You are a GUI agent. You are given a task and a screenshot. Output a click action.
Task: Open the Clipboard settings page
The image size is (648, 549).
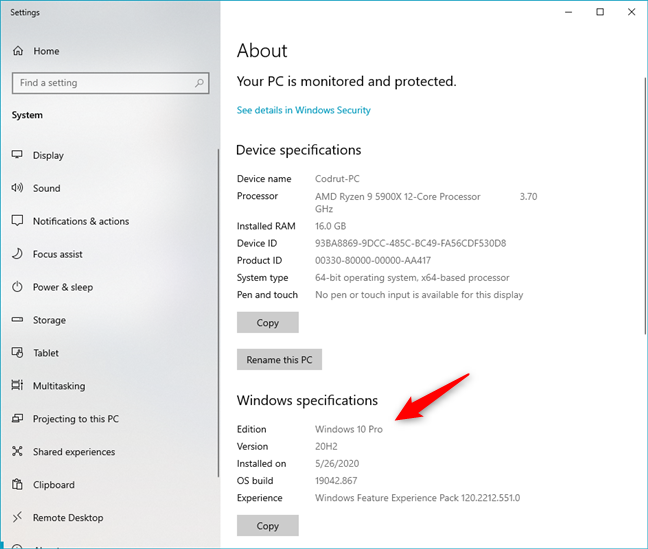tap(53, 485)
